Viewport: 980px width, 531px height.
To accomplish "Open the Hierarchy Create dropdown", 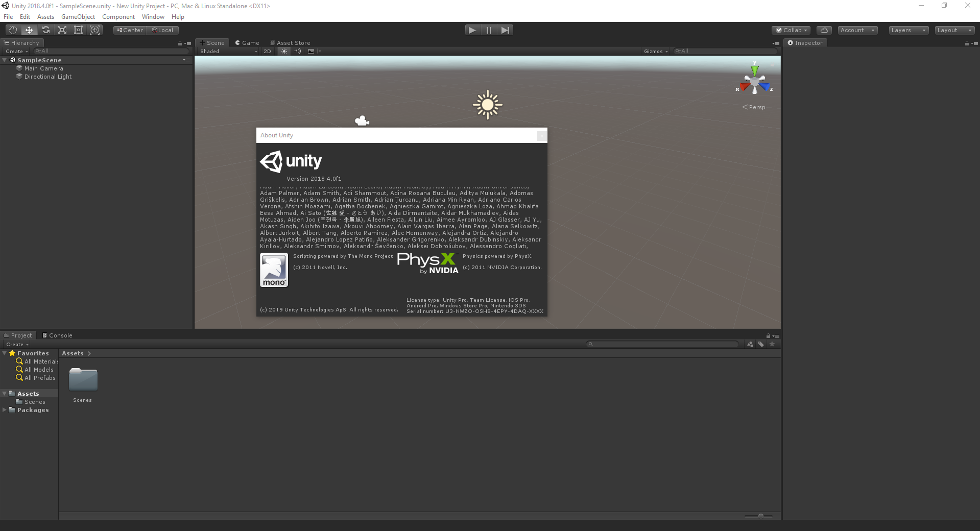I will 17,51.
